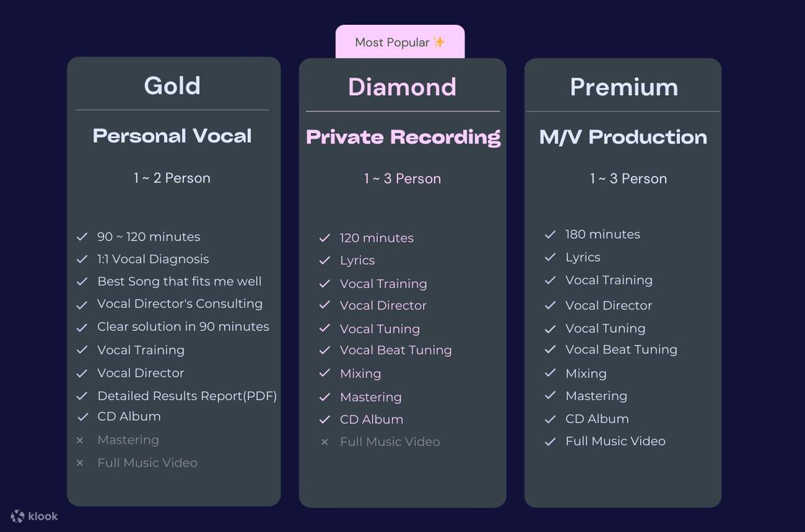The width and height of the screenshot is (805, 532).
Task: Click checkmark beside 1:1 Vocal Diagnosis
Action: pyautogui.click(x=81, y=259)
